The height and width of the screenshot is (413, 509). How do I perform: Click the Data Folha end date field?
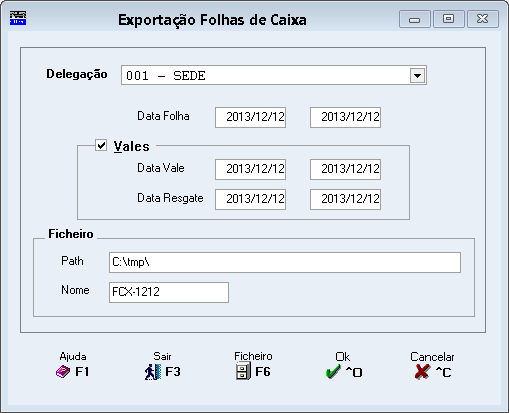[x=345, y=117]
